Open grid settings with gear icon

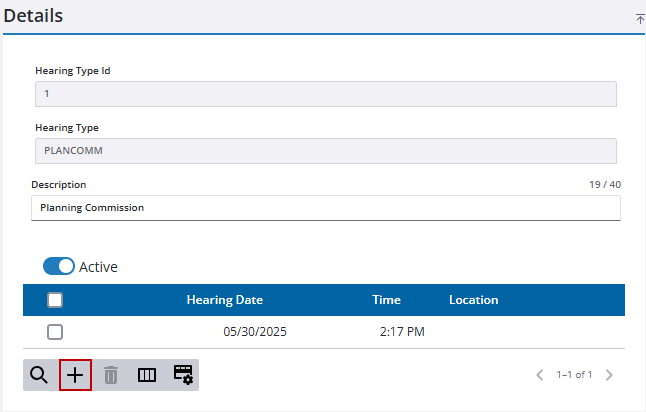point(183,375)
